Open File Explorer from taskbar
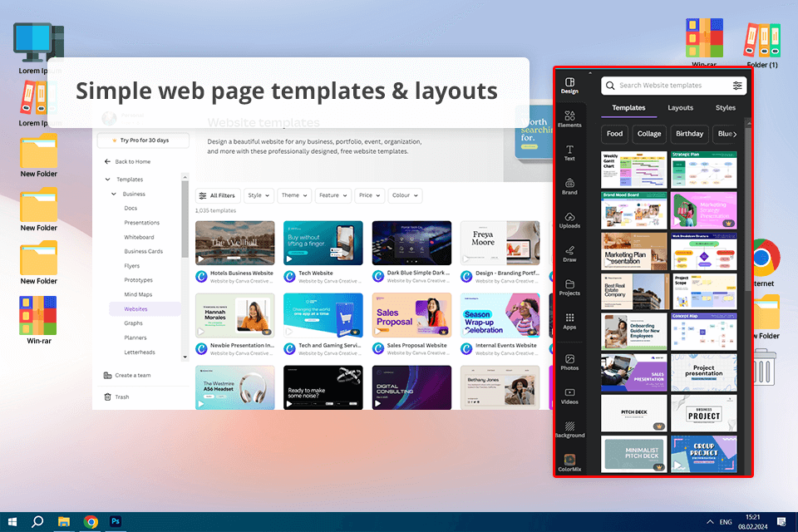The height and width of the screenshot is (532, 798). (64, 522)
